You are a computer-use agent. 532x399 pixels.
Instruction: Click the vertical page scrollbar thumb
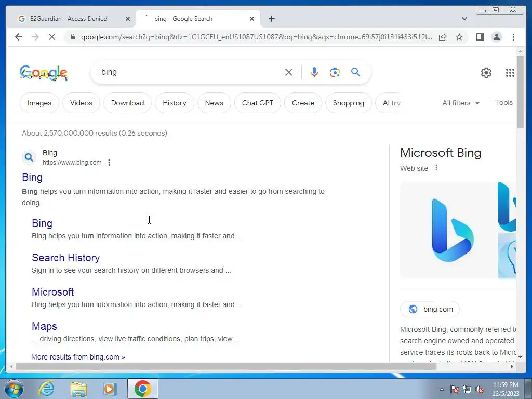point(520,91)
